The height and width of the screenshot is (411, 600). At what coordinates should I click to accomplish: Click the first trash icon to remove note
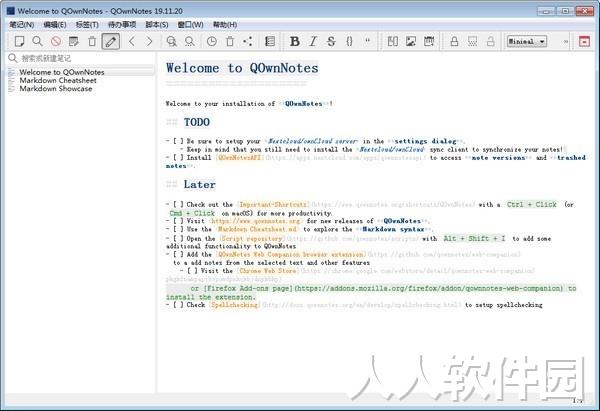point(92,41)
